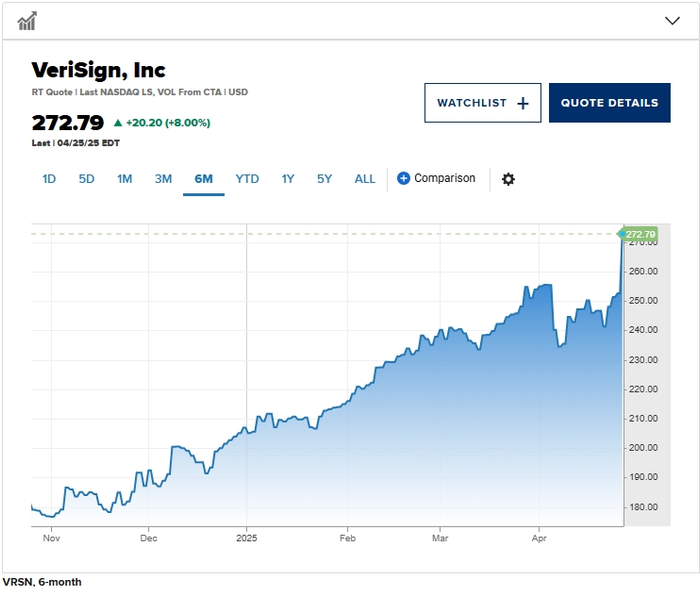
Task: Click the green up-arrow change indicator
Action: tap(118, 123)
